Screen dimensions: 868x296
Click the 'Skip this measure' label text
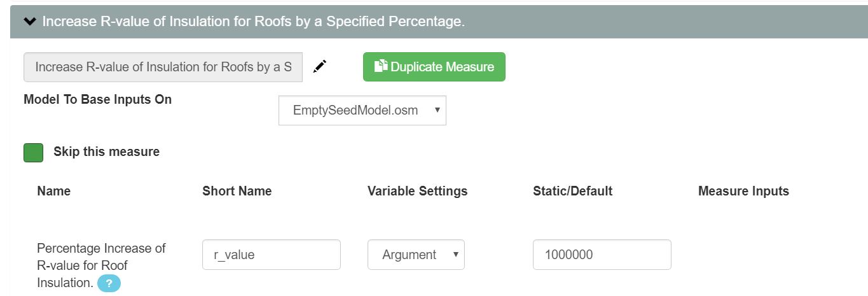(x=106, y=152)
